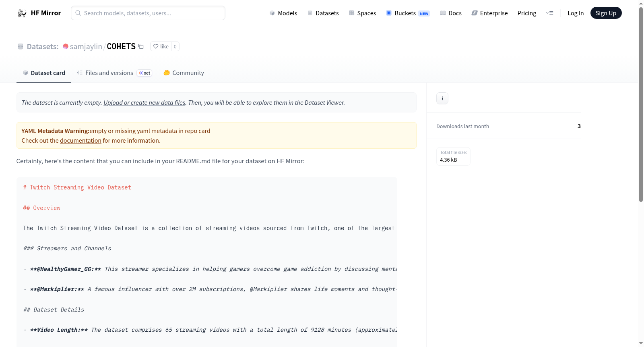This screenshot has height=347, width=644.
Task: Follow the Upload or create new data files link
Action: point(144,103)
